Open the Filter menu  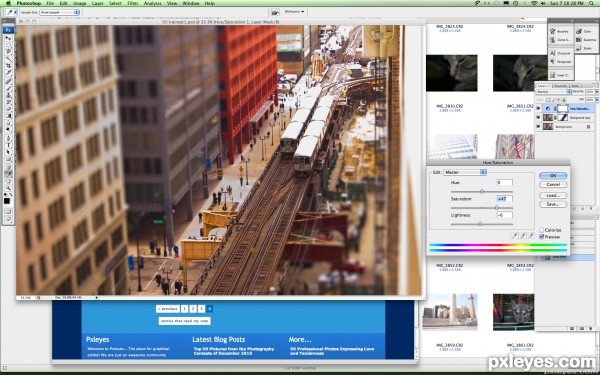(x=133, y=3)
